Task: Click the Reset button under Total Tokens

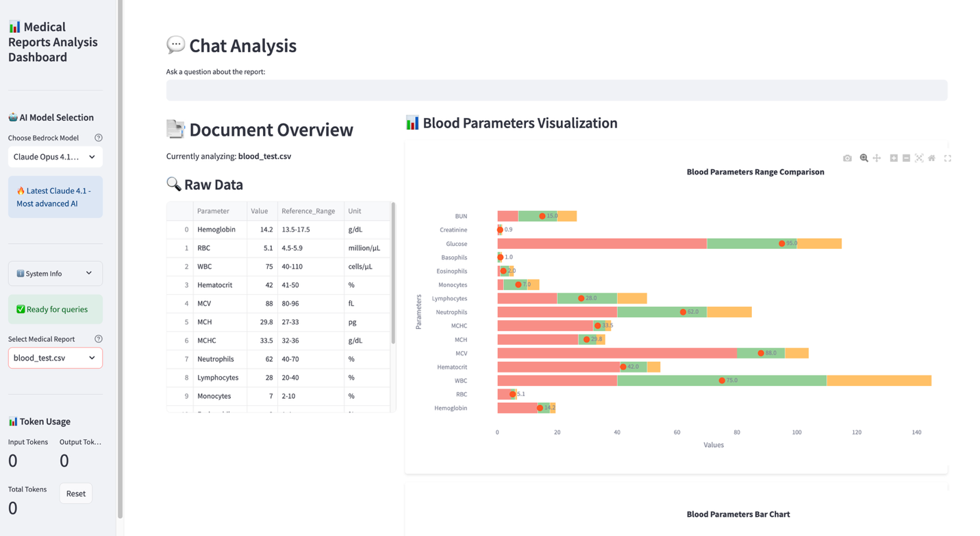Action: [x=75, y=493]
